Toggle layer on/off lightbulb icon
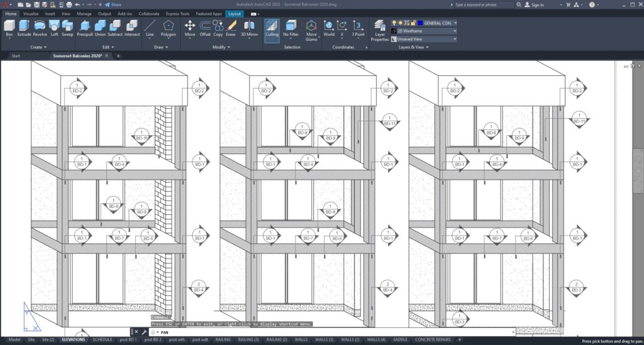Screen dimensions: 644x345 [395, 23]
